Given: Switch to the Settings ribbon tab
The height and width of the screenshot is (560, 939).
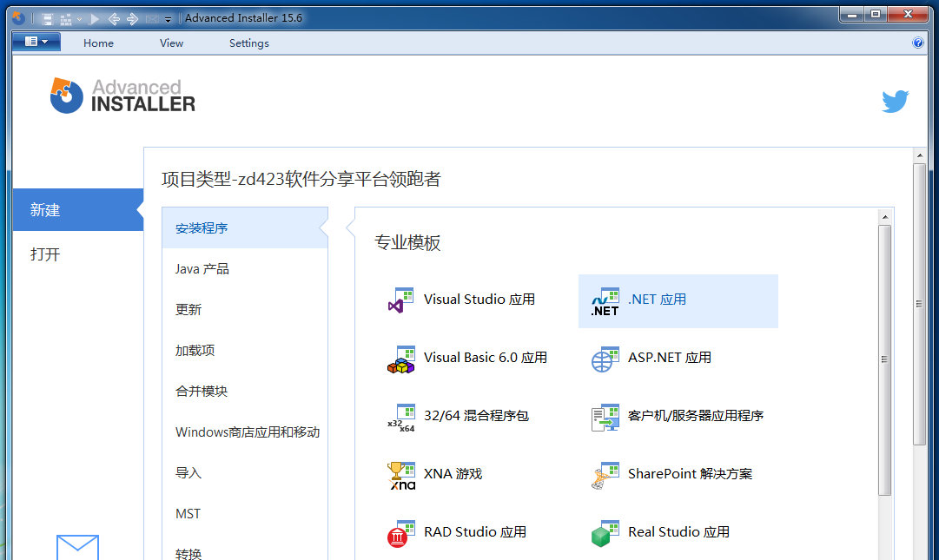Looking at the screenshot, I should (x=249, y=43).
